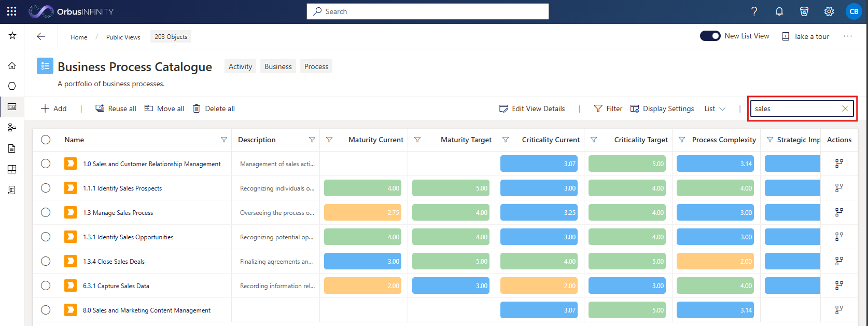
Task: Toggle the New List View switch
Action: tap(710, 36)
